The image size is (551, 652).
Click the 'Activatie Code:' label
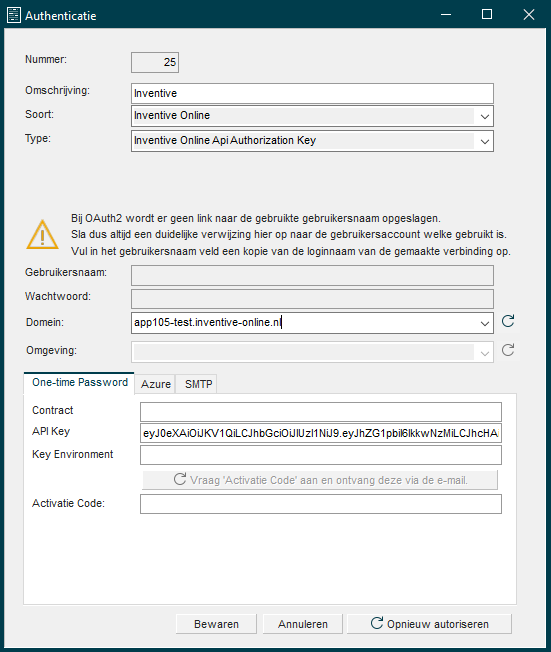(68, 503)
